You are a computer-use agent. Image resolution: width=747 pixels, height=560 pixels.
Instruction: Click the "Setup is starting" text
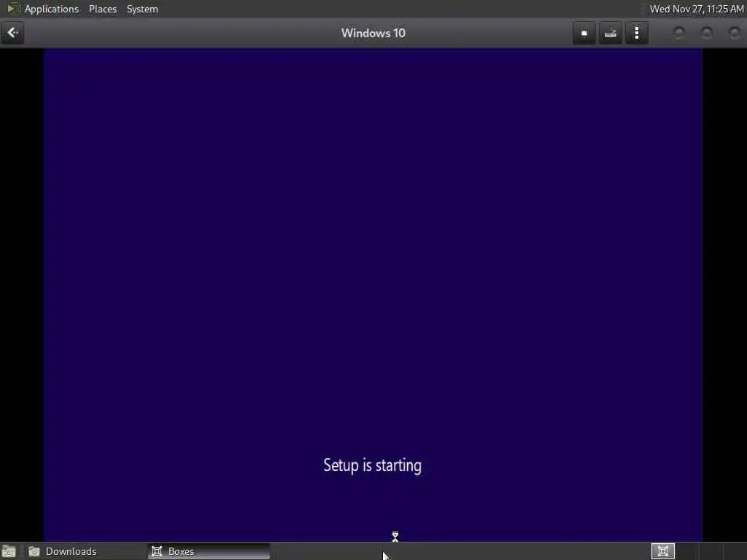click(372, 465)
